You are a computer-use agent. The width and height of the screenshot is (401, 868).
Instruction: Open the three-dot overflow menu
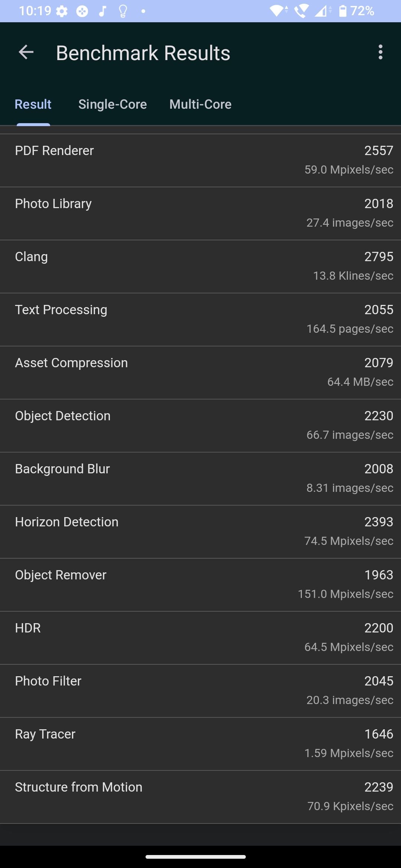click(x=380, y=52)
